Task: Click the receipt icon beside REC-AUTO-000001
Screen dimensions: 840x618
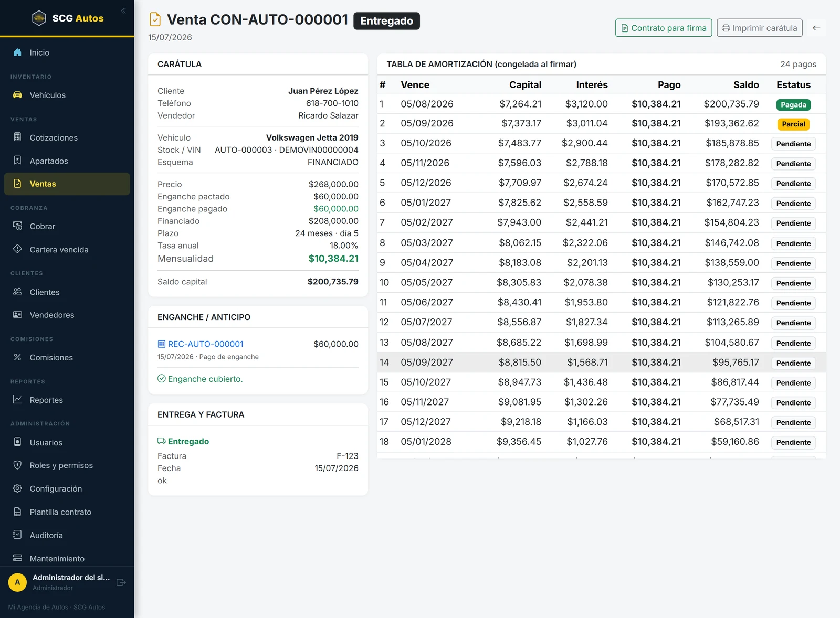Action: [x=162, y=344]
